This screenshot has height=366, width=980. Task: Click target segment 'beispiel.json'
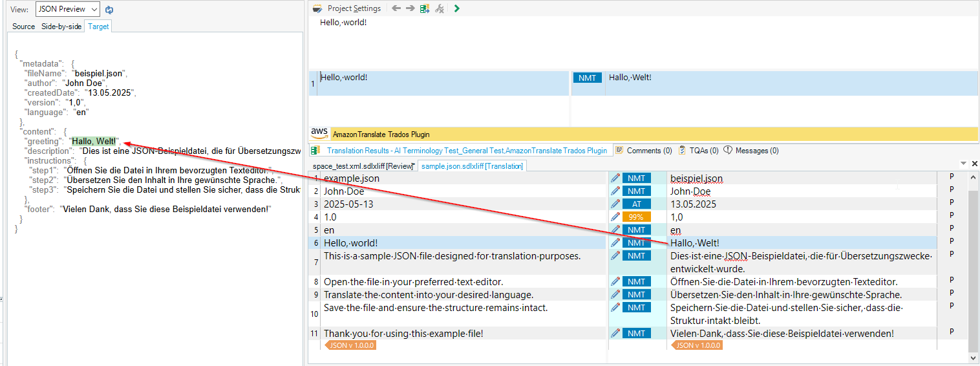click(x=697, y=178)
